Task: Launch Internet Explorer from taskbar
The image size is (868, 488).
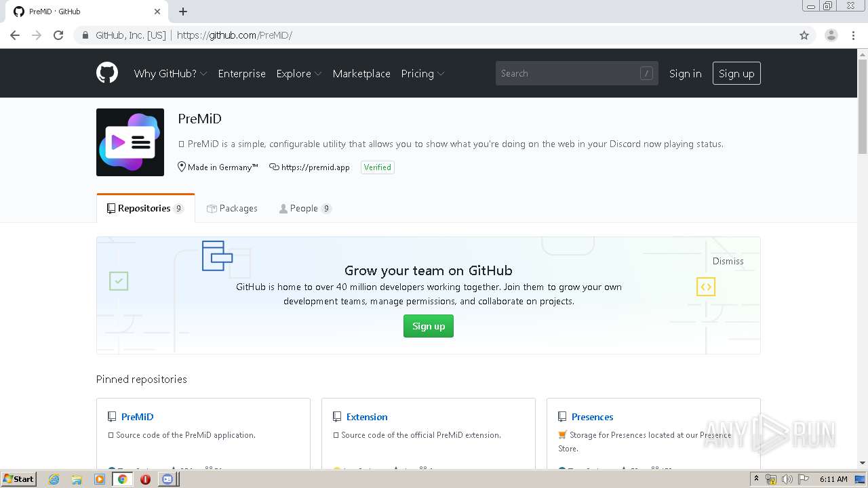Action: pos(54,479)
